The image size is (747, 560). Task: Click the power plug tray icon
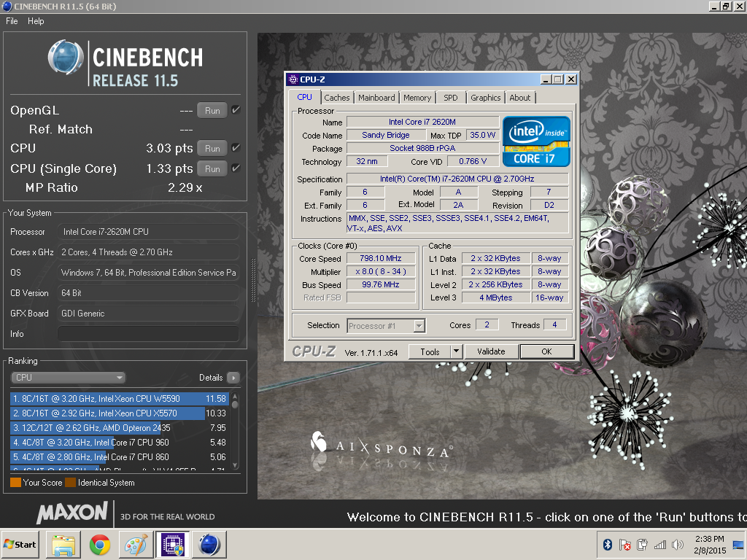642,544
